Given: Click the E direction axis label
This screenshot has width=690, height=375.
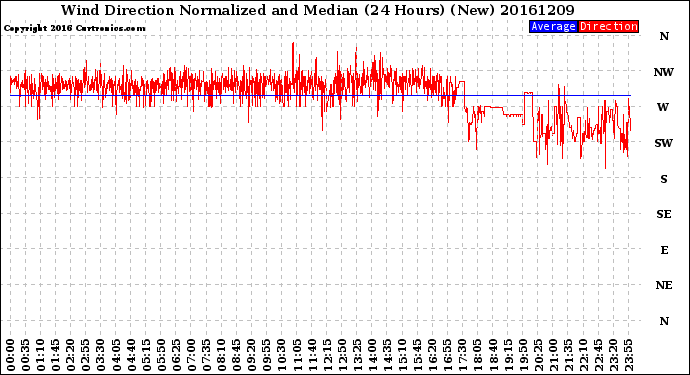Looking at the screenshot, I should pyautogui.click(x=664, y=250).
